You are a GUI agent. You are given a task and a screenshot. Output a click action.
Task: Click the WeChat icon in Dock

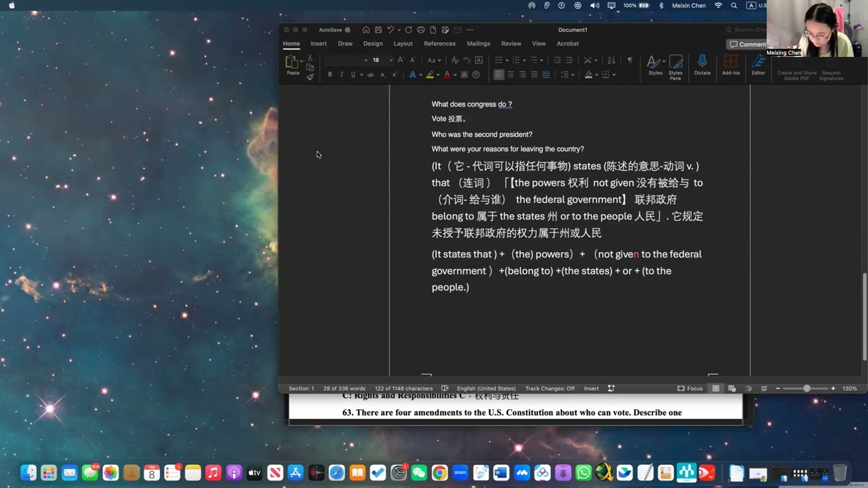click(419, 472)
